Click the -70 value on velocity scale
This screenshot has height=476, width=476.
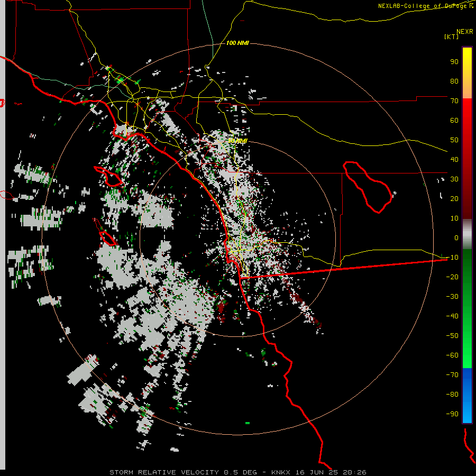(x=452, y=374)
